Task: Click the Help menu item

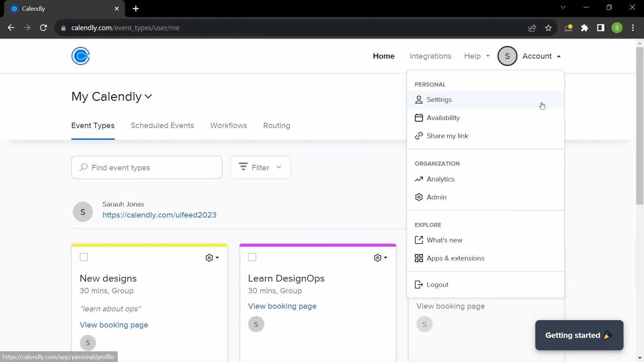Action: click(472, 56)
